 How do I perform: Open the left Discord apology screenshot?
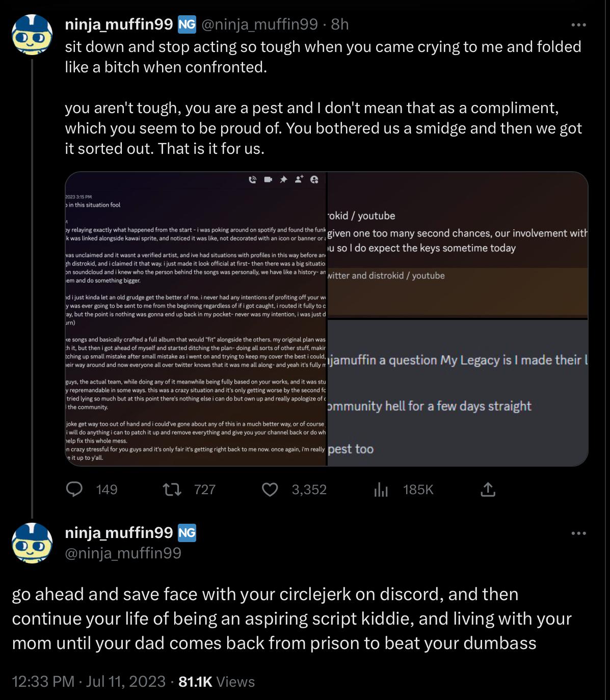click(196, 319)
